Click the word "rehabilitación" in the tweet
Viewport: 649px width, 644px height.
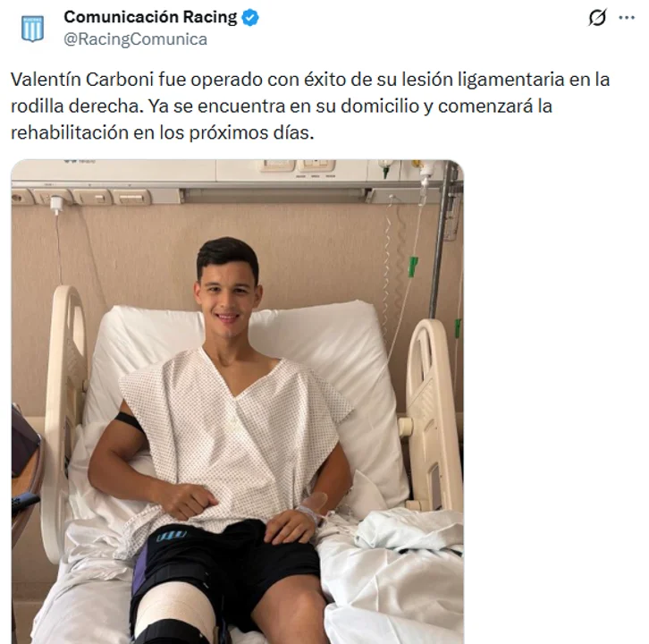click(70, 132)
